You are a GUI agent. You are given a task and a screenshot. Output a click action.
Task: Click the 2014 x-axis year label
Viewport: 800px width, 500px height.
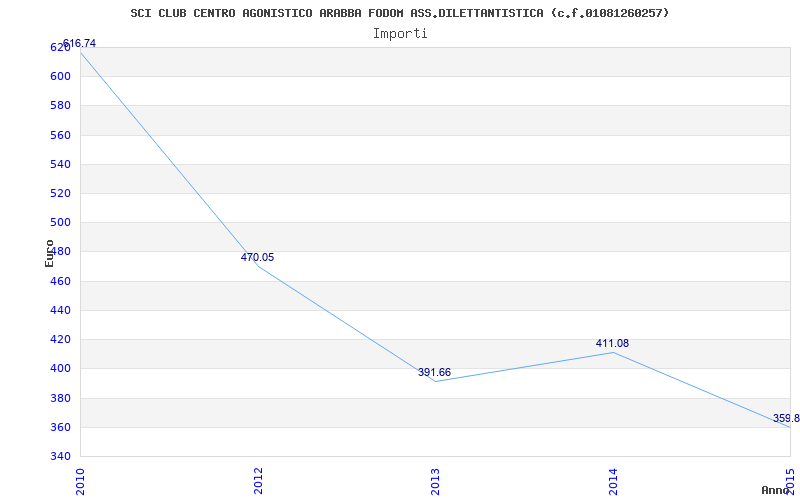613,481
